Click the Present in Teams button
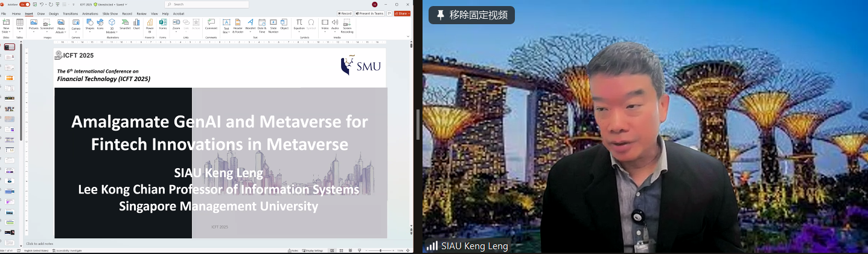The image size is (868, 254). (x=371, y=13)
